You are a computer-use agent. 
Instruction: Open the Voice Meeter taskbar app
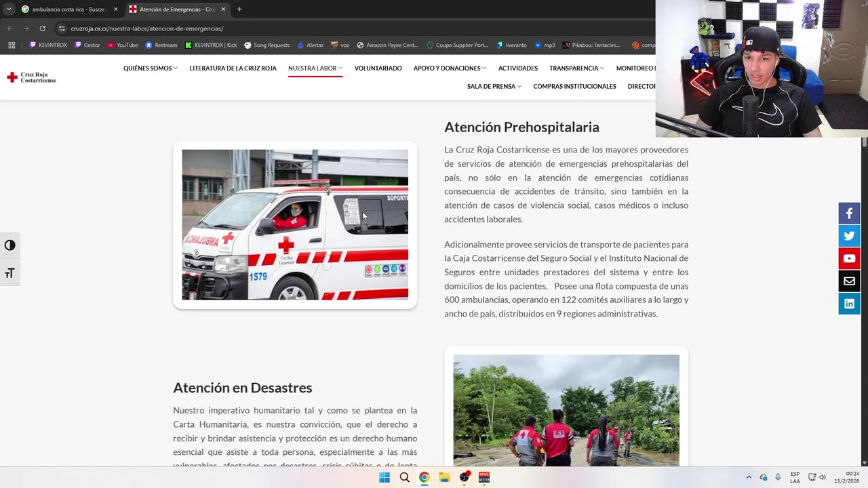(484, 477)
